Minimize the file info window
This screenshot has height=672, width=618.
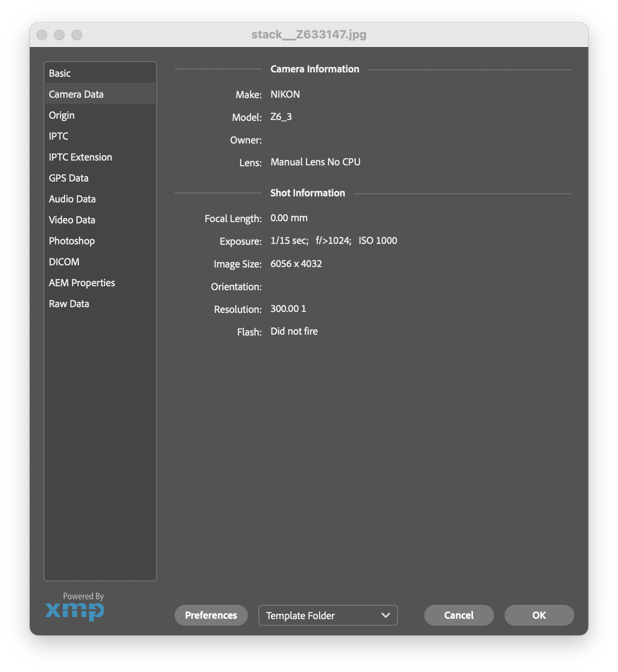59,34
